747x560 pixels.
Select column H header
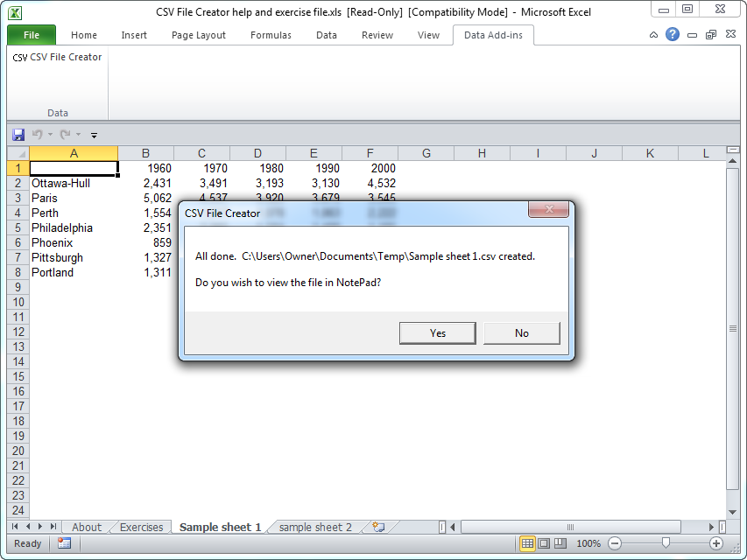click(x=483, y=153)
